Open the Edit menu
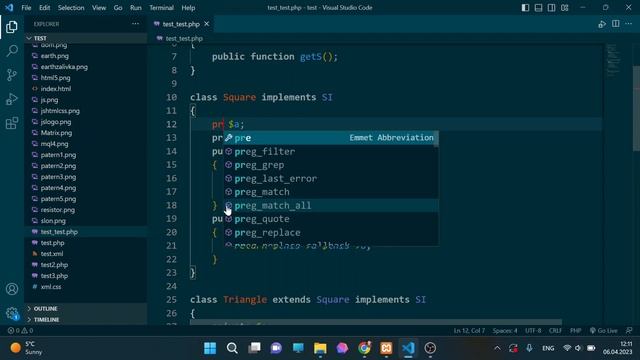The image size is (640, 360). click(44, 8)
